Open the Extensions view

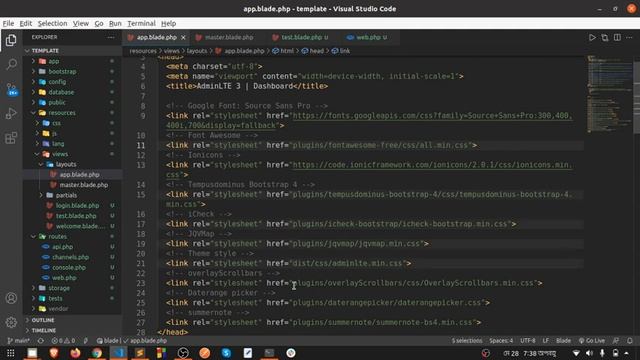(x=11, y=138)
